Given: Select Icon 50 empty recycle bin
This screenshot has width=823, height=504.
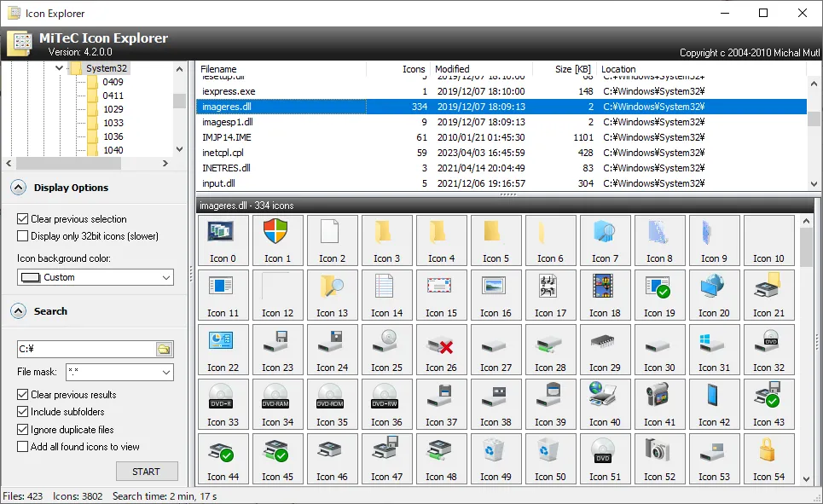Looking at the screenshot, I should pyautogui.click(x=551, y=458).
